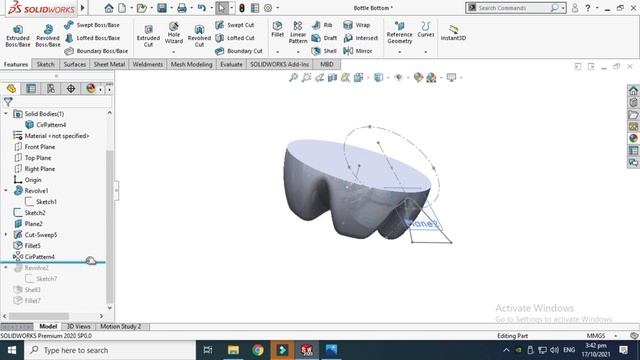640x360 pixels.
Task: Select the Revolved Boss/Base tool
Action: [x=48, y=36]
